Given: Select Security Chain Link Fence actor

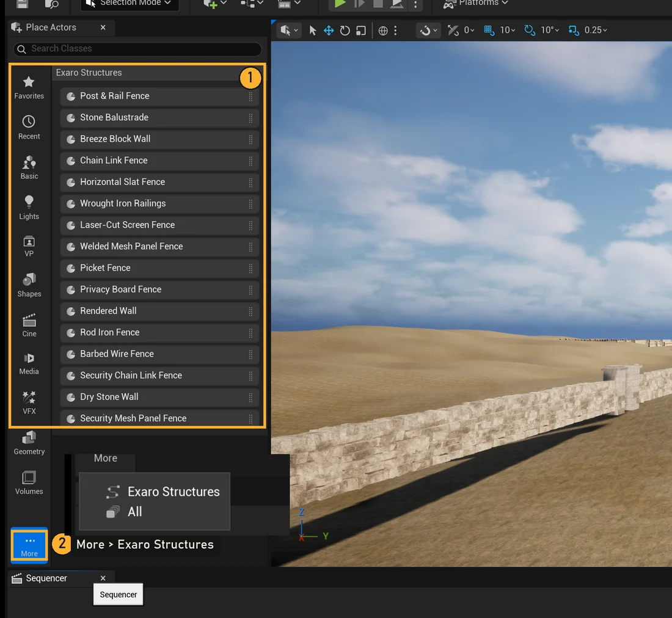Looking at the screenshot, I should click(x=159, y=376).
